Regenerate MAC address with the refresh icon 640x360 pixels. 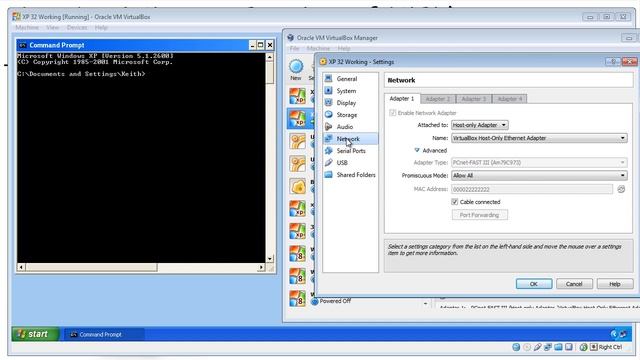pos(621,189)
